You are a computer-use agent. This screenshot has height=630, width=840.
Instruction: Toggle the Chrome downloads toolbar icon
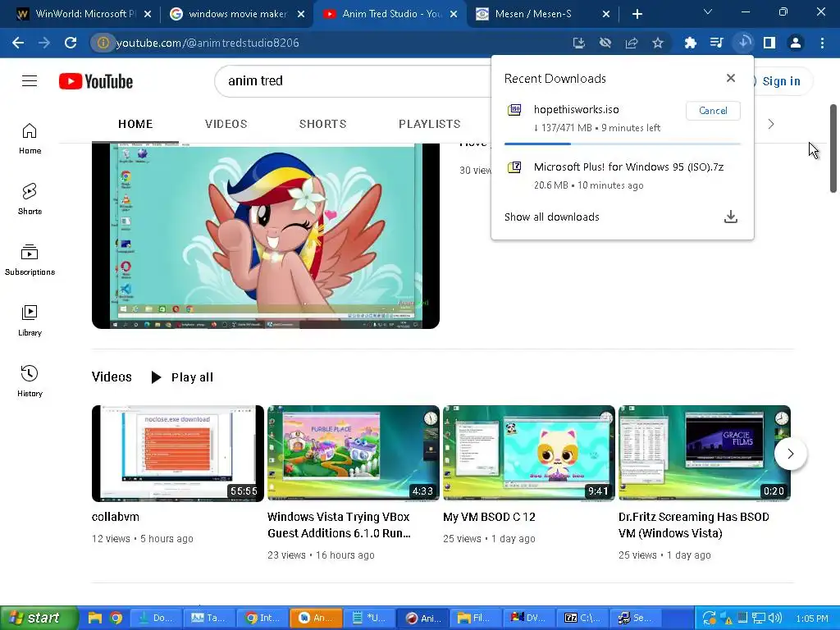[x=743, y=43]
